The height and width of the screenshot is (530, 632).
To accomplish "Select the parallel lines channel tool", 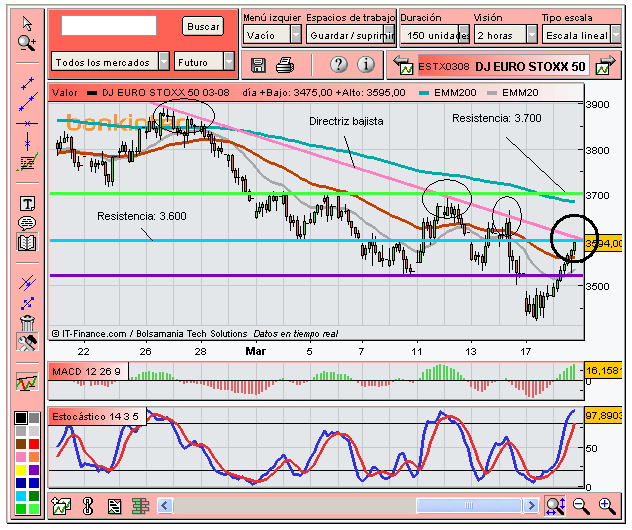I will pos(27,283).
